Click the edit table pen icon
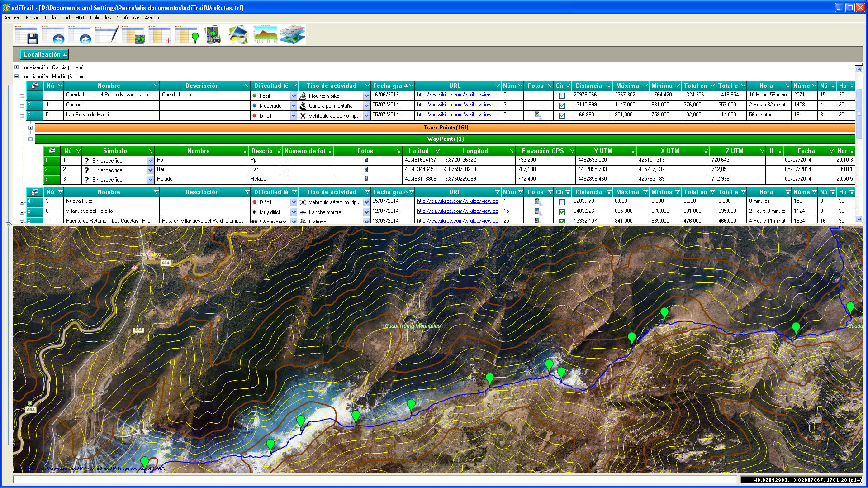Viewport: 868px width, 488px height. (x=107, y=35)
